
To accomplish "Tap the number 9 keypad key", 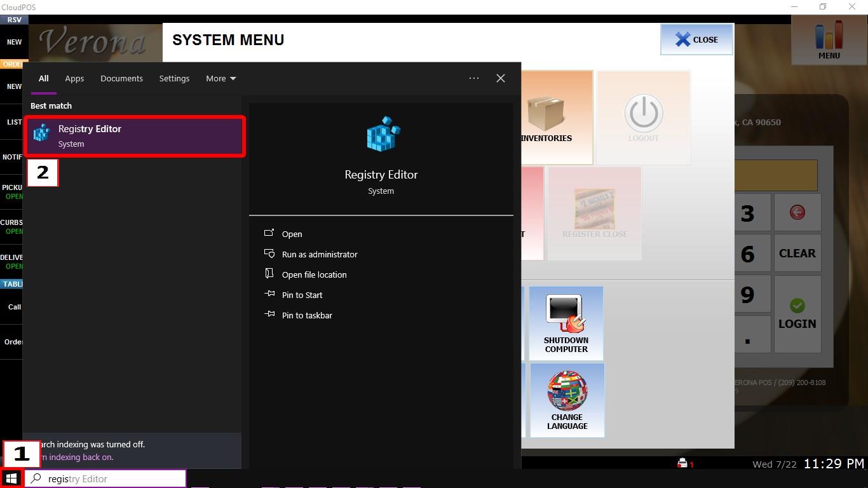I will pos(748,294).
